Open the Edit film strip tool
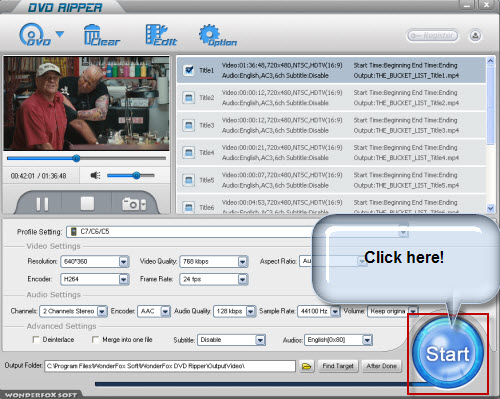Viewport: 500px width, 399px height. coord(161,35)
